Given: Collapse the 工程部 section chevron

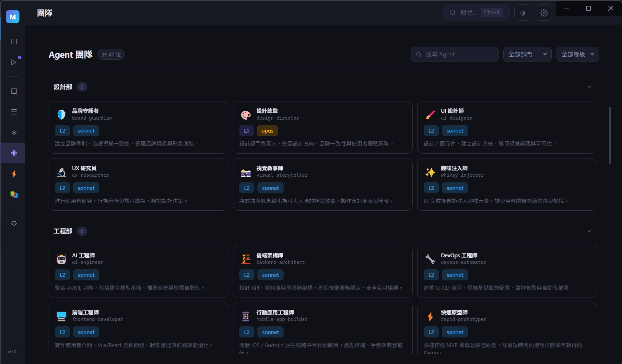Looking at the screenshot, I should (x=589, y=231).
